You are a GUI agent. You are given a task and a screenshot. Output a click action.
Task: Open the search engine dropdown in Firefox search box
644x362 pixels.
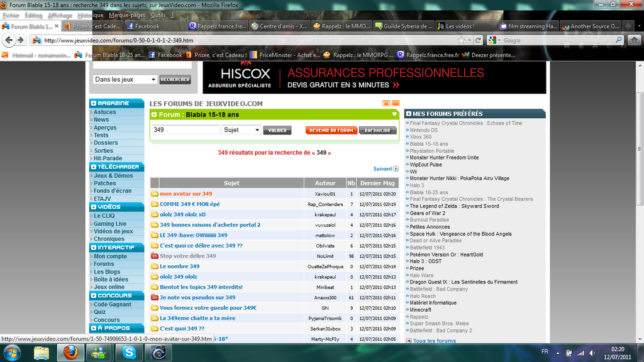point(495,40)
